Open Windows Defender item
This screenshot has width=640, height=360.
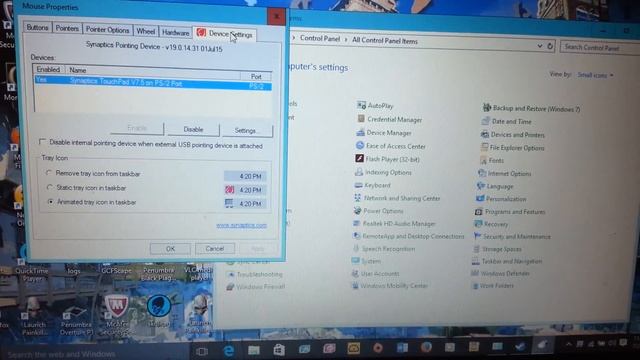[x=500, y=273]
